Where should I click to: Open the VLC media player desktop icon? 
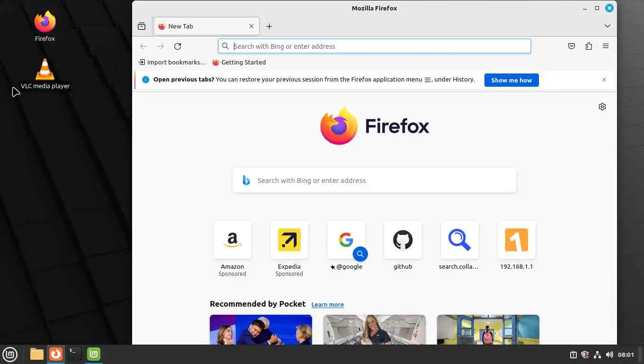45,73
